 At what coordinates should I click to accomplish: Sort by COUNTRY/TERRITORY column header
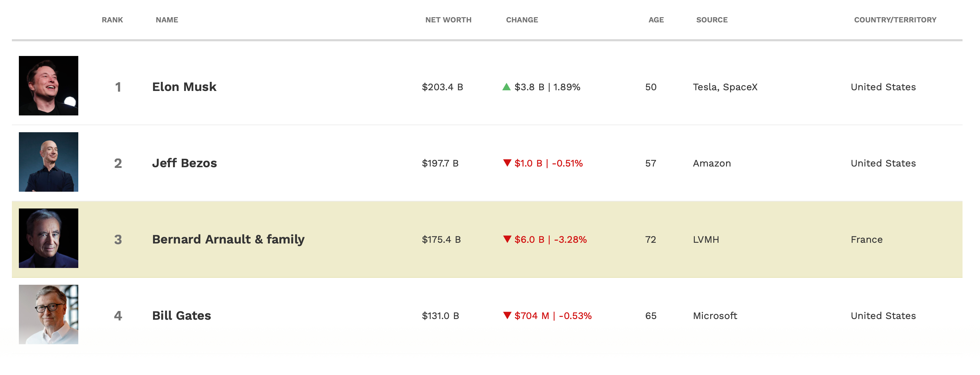click(895, 20)
